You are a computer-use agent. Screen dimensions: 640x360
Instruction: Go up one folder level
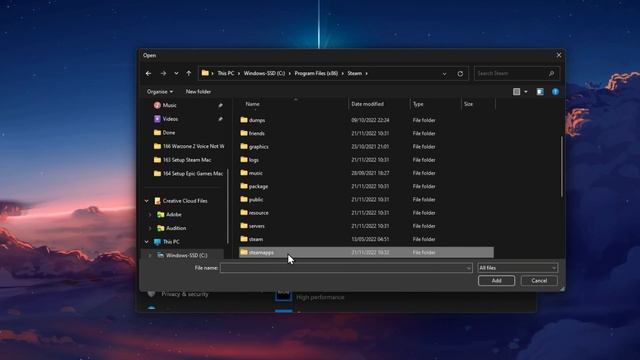[x=189, y=73]
